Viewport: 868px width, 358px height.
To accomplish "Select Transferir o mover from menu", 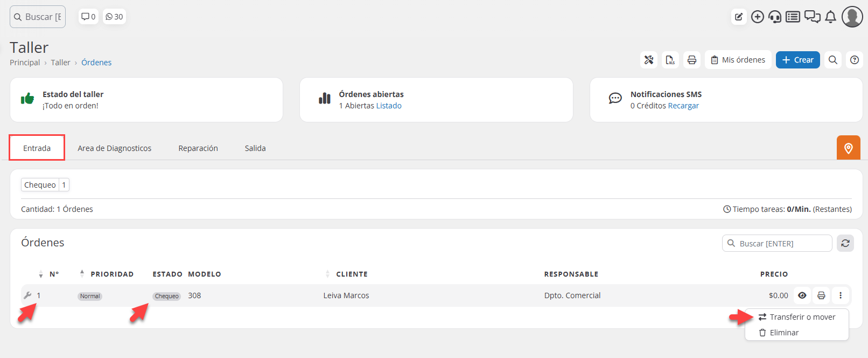I will 802,317.
